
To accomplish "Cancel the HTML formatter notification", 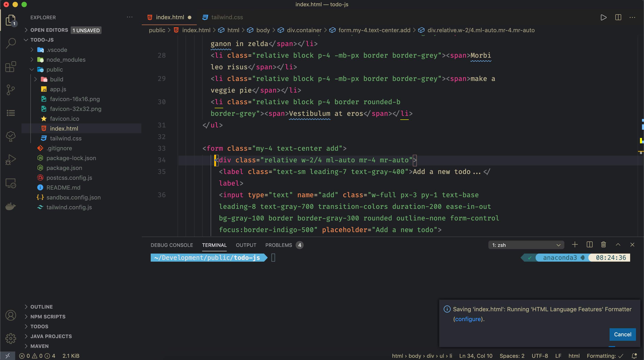I will (x=622, y=335).
